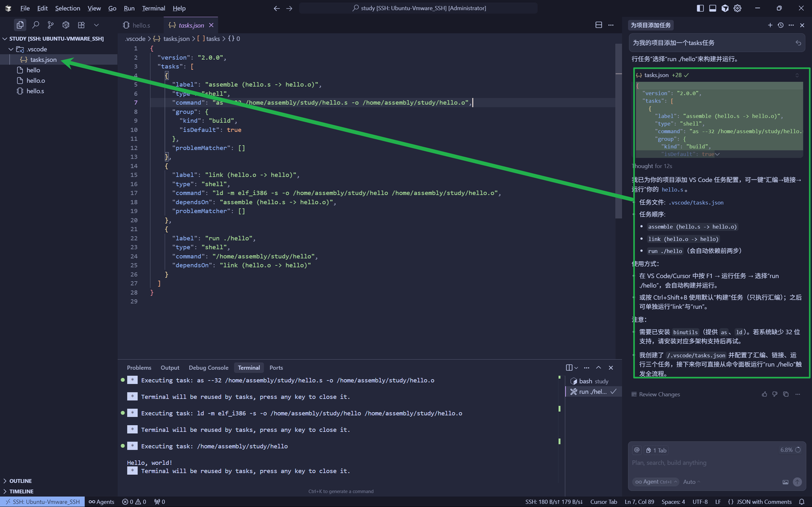The width and height of the screenshot is (812, 507).
Task: Toggle the AI pane from the title bar
Action: coord(725,8)
